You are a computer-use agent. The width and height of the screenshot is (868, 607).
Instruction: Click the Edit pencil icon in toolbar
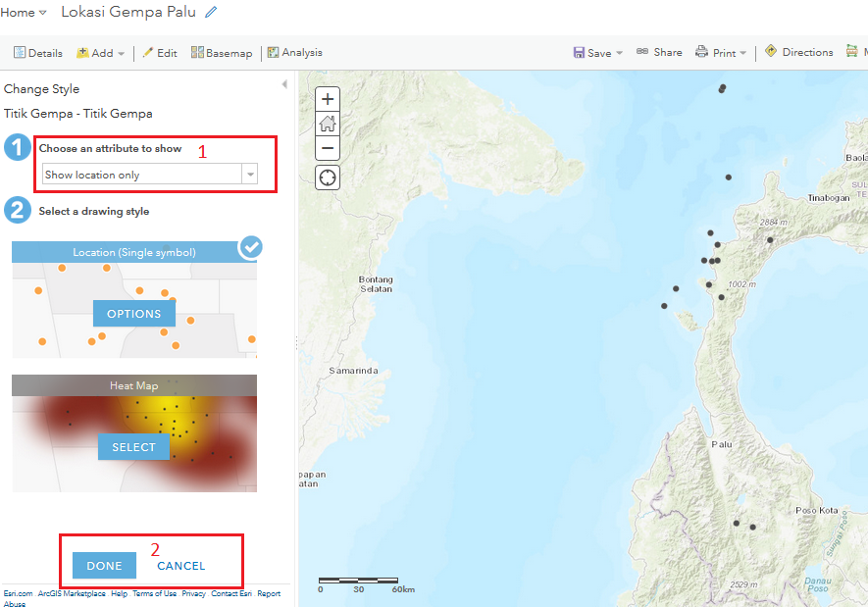click(x=147, y=52)
